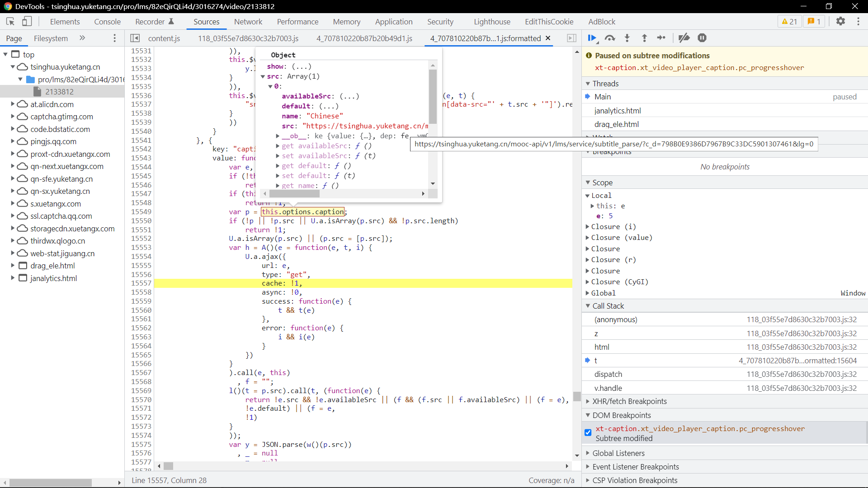Close the formatted js file tab
This screenshot has height=488, width=868.
point(548,38)
